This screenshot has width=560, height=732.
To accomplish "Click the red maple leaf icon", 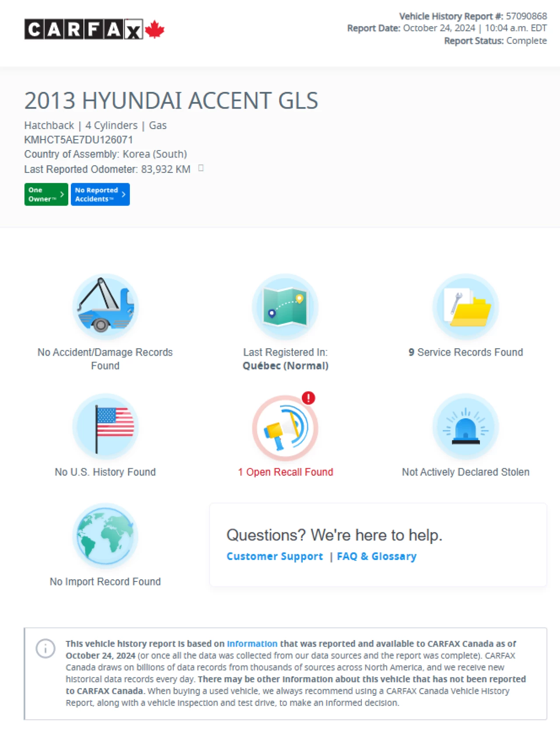I will [154, 29].
